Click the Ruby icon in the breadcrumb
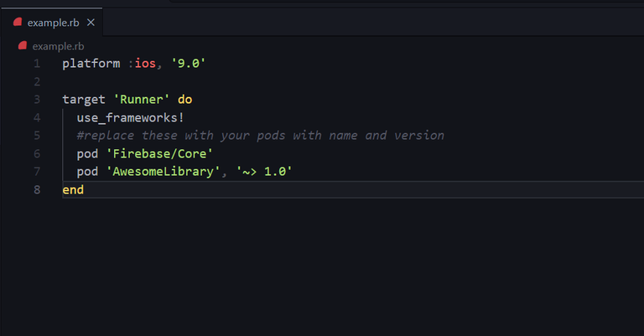The image size is (644, 336). (x=23, y=46)
